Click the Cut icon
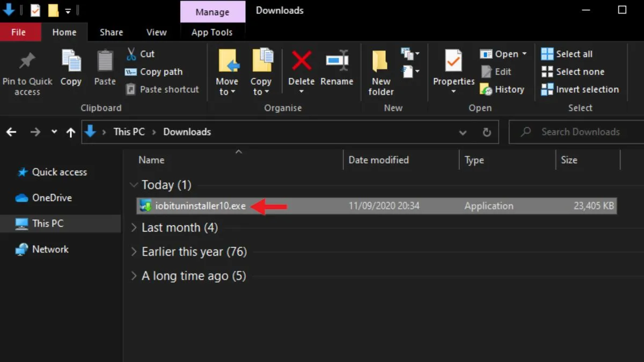The width and height of the screenshot is (644, 362). [x=140, y=54]
